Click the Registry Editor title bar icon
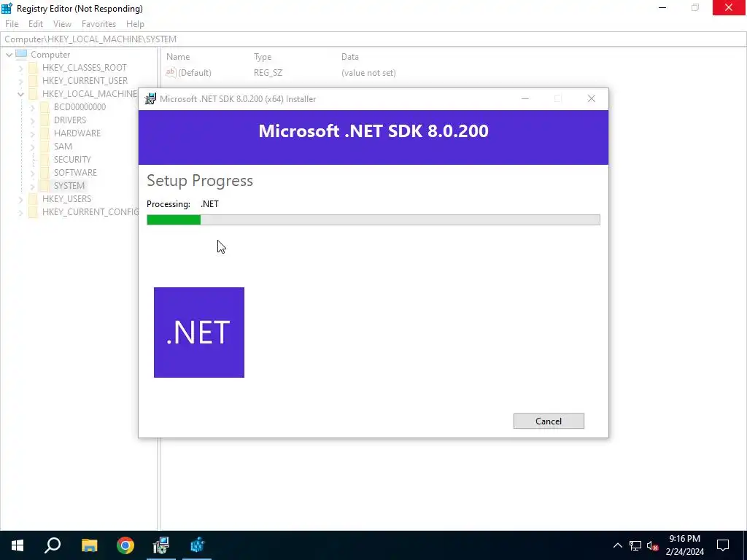The width and height of the screenshot is (747, 560). click(x=7, y=8)
